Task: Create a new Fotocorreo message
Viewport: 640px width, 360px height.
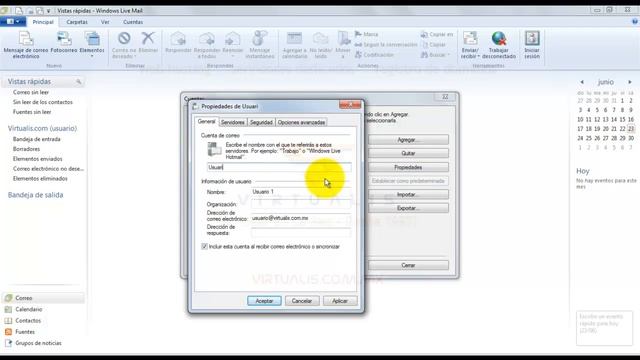Action: [64, 42]
